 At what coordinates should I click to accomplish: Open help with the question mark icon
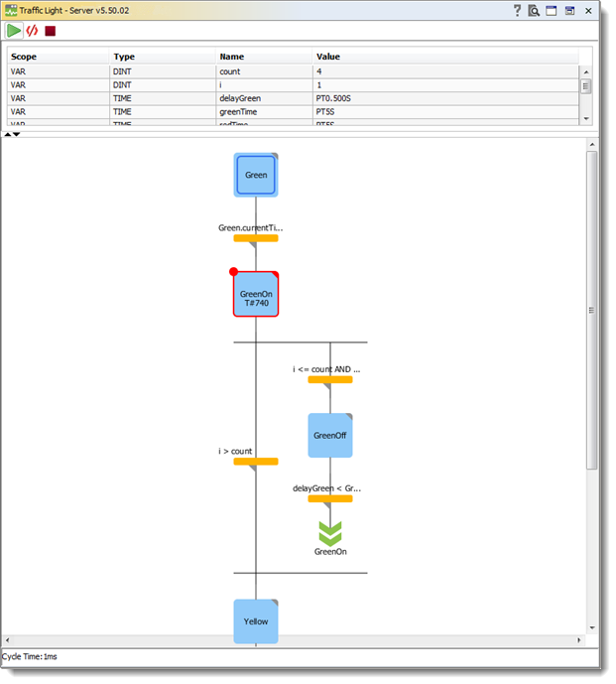pyautogui.click(x=517, y=11)
